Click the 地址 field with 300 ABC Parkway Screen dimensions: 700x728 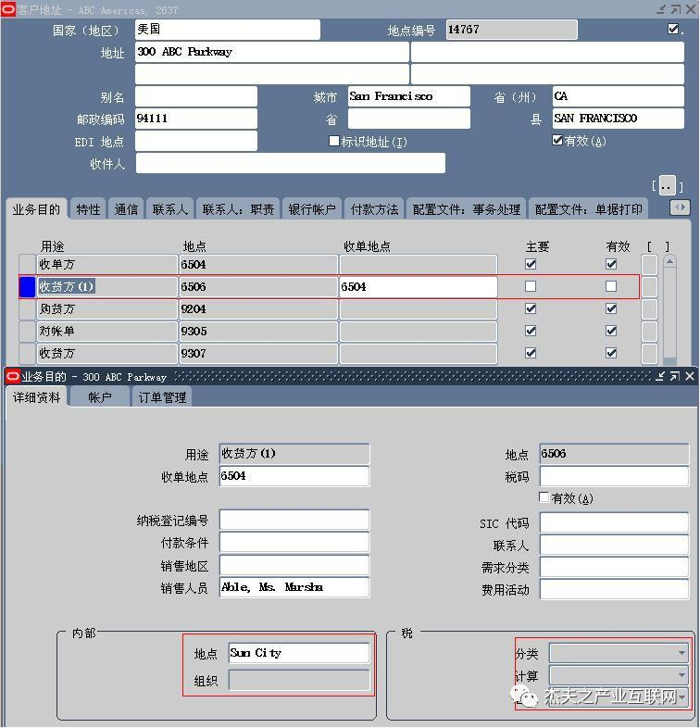272,52
